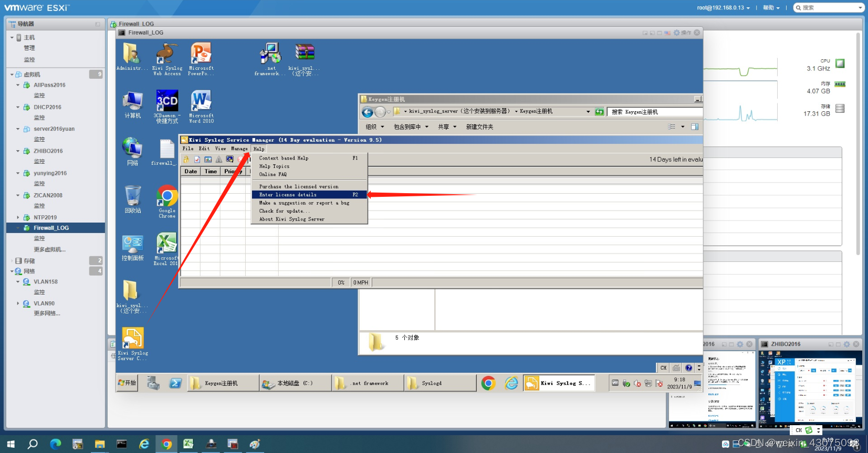Open the View menu in Kiwi Syslog Manager
The image size is (868, 453).
click(221, 149)
